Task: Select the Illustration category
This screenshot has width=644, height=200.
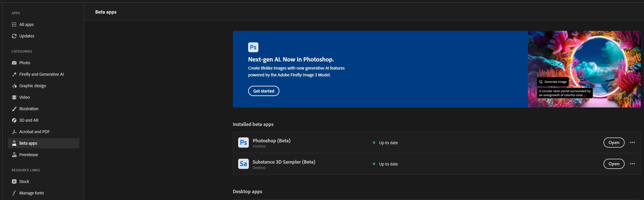Action: point(44,109)
